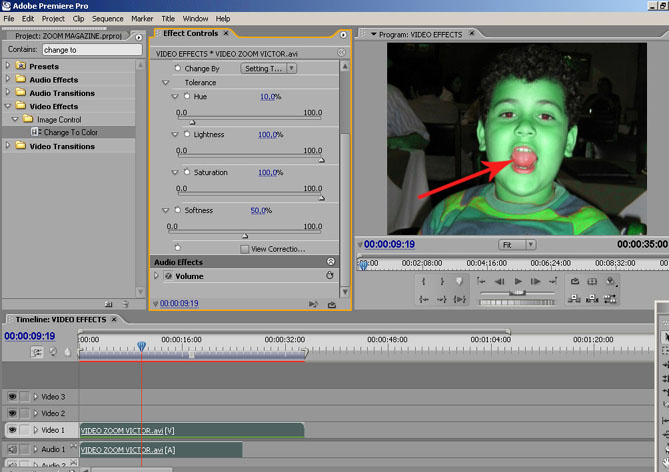This screenshot has height=472, width=669.
Task: Click the Snap icon in the timeline
Action: [x=38, y=352]
